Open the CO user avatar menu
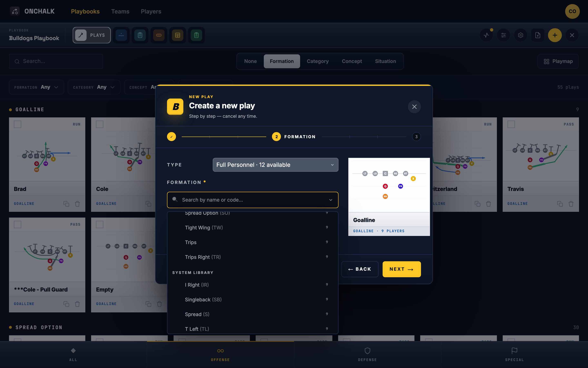The width and height of the screenshot is (588, 368). pos(572,11)
